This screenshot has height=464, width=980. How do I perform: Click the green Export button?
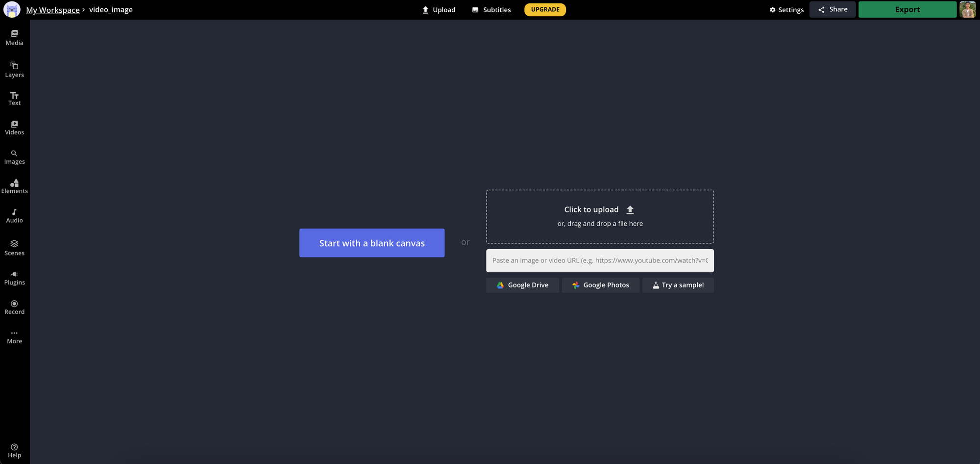click(x=907, y=9)
